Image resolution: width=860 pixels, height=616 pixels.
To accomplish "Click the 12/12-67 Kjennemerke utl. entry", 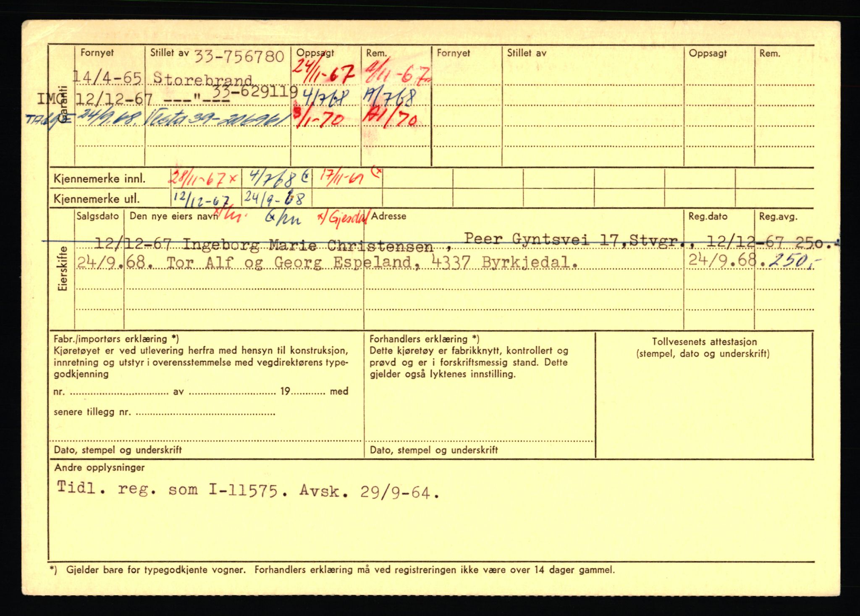I will click(201, 199).
